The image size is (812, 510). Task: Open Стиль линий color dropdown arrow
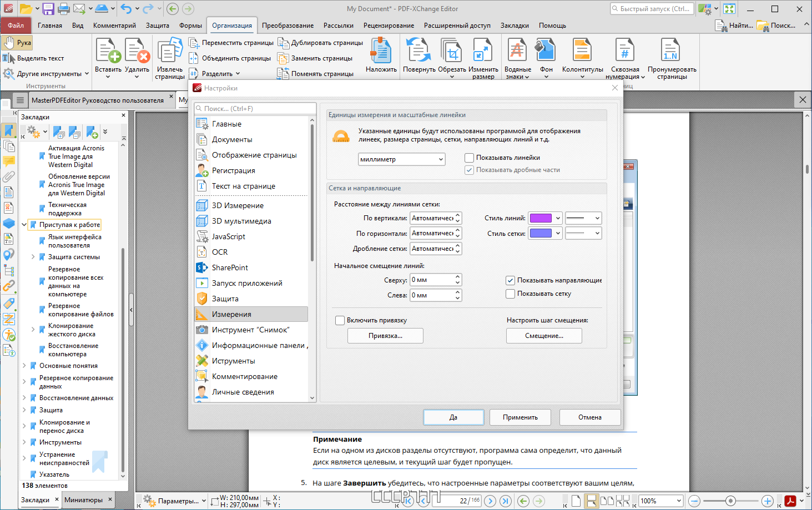558,218
